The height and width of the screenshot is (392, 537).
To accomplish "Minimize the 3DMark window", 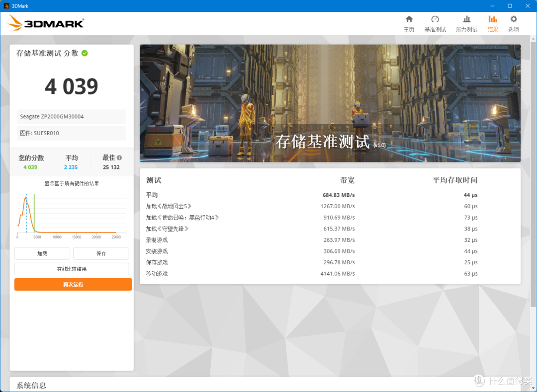I will click(x=492, y=6).
